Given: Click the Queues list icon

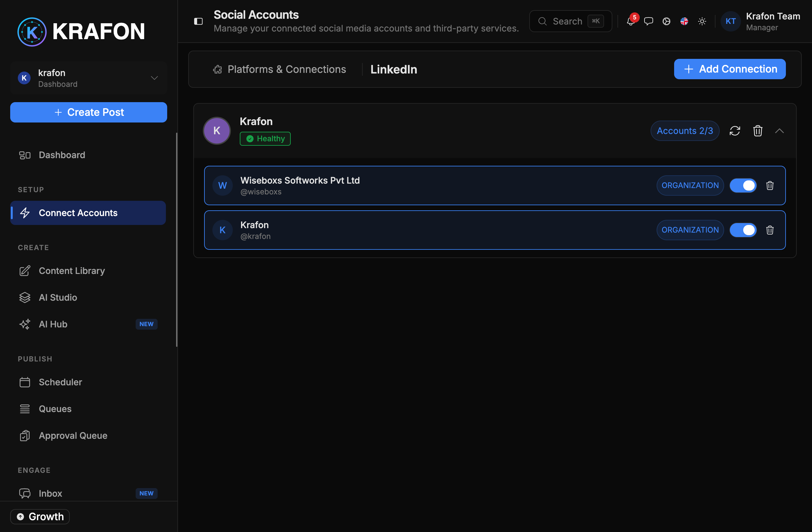Looking at the screenshot, I should click(25, 409).
